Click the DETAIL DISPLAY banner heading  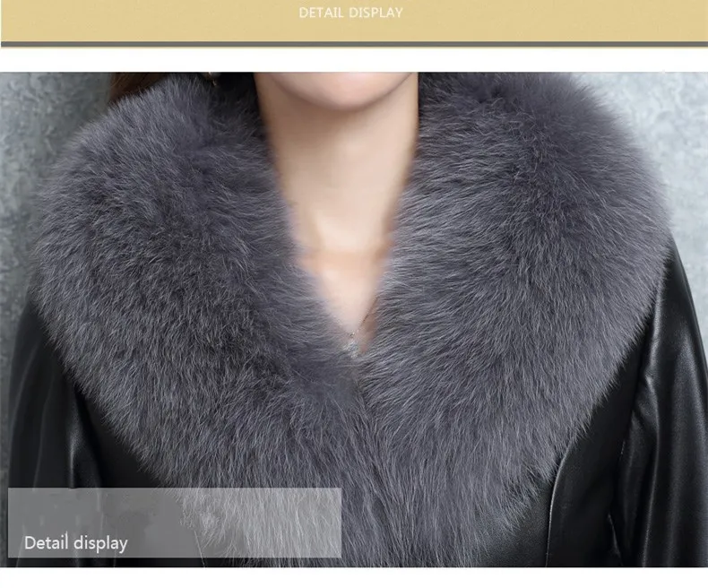[350, 13]
